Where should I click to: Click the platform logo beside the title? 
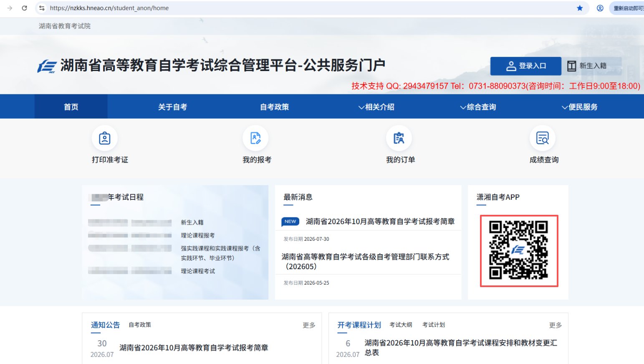(x=47, y=66)
